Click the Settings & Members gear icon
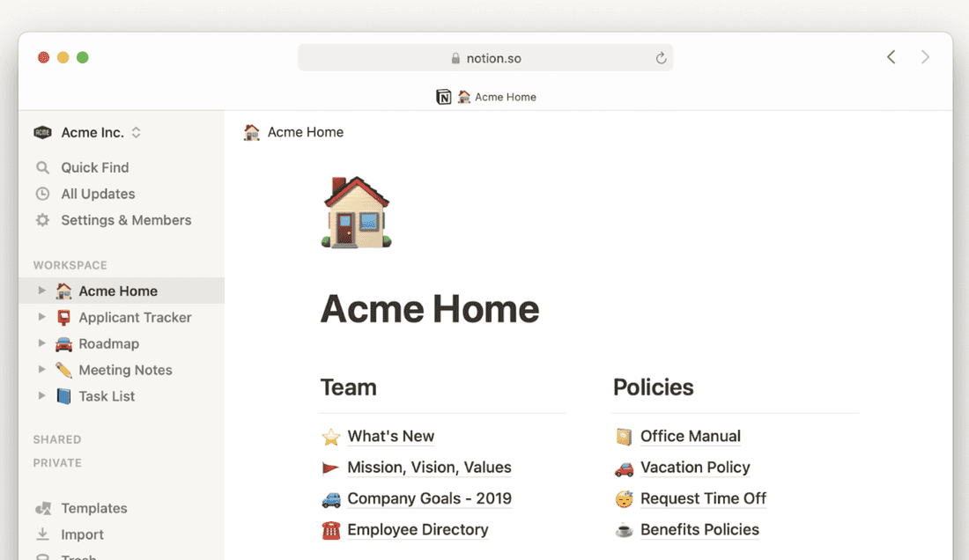Viewport: 969px width, 560px height. click(42, 220)
